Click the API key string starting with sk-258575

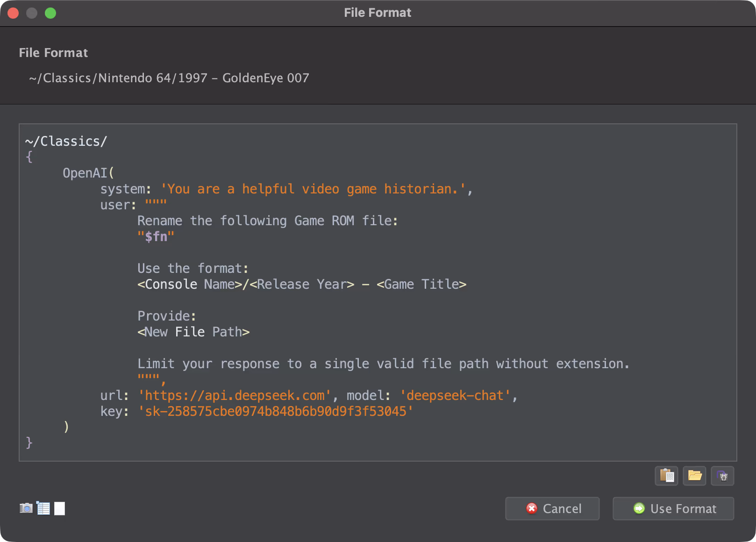point(276,411)
